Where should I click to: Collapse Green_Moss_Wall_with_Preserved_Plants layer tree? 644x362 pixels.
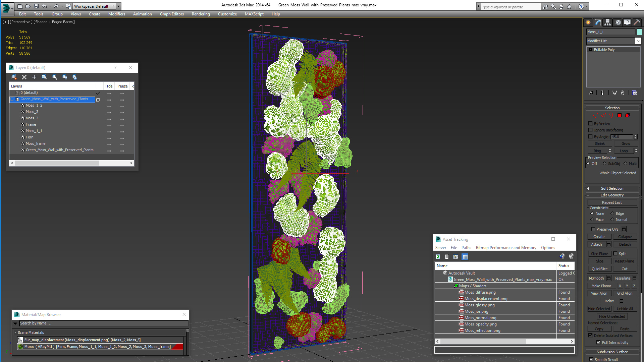point(12,99)
